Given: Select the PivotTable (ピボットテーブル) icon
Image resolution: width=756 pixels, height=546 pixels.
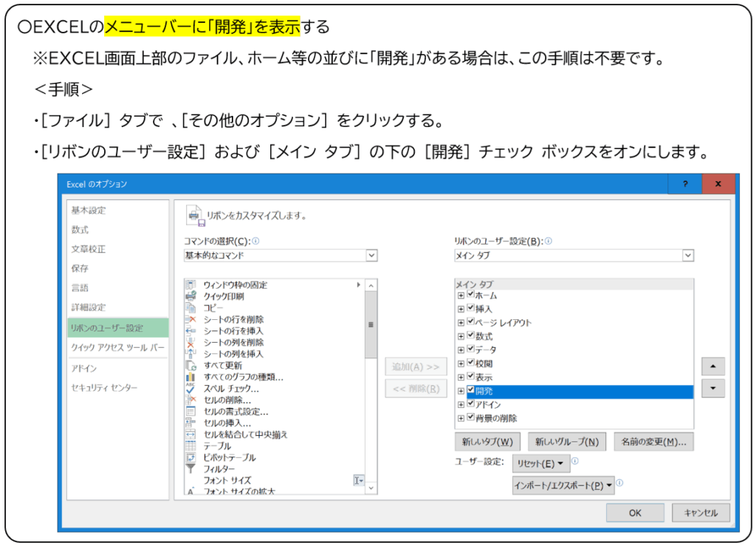Looking at the screenshot, I should coord(190,457).
